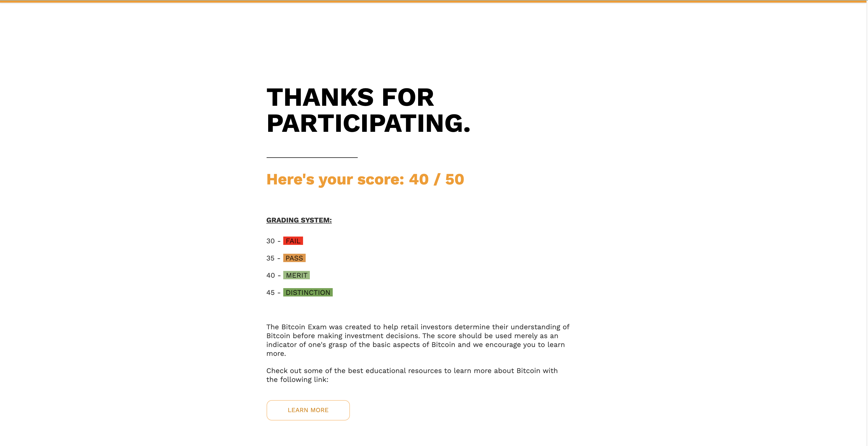Click the light green MERIT grade label

[296, 275]
